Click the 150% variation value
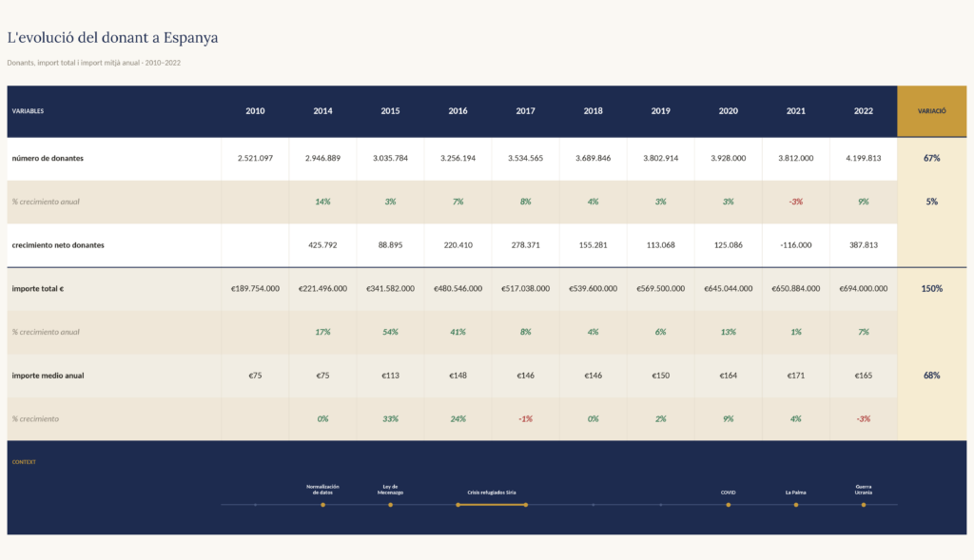 point(932,289)
